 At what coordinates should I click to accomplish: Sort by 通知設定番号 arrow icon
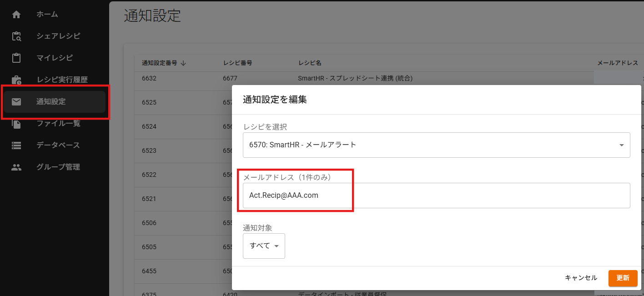pyautogui.click(x=183, y=63)
